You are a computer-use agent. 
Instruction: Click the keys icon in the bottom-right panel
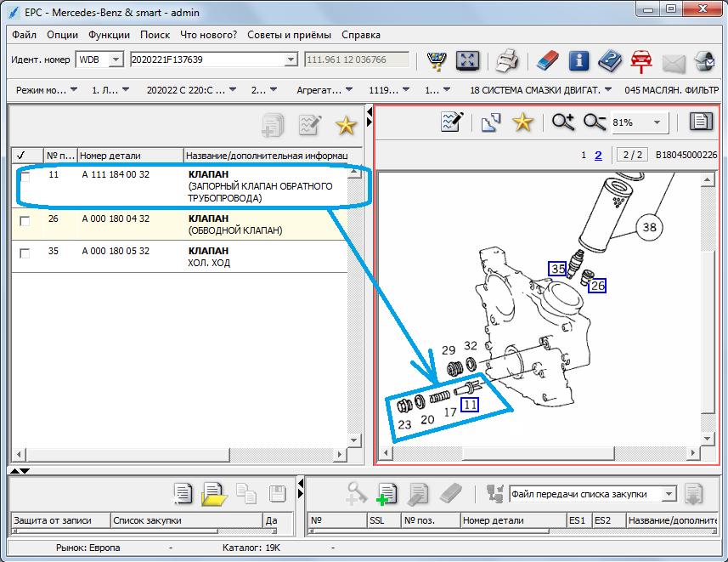(357, 493)
